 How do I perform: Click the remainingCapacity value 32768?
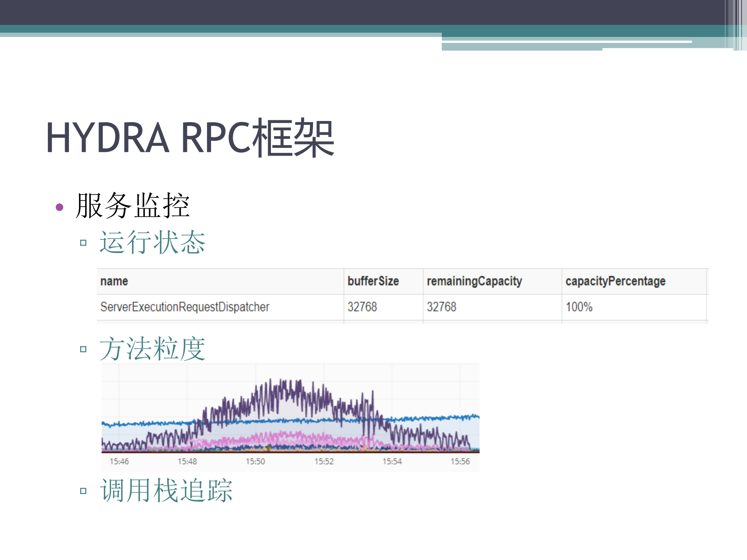click(442, 307)
